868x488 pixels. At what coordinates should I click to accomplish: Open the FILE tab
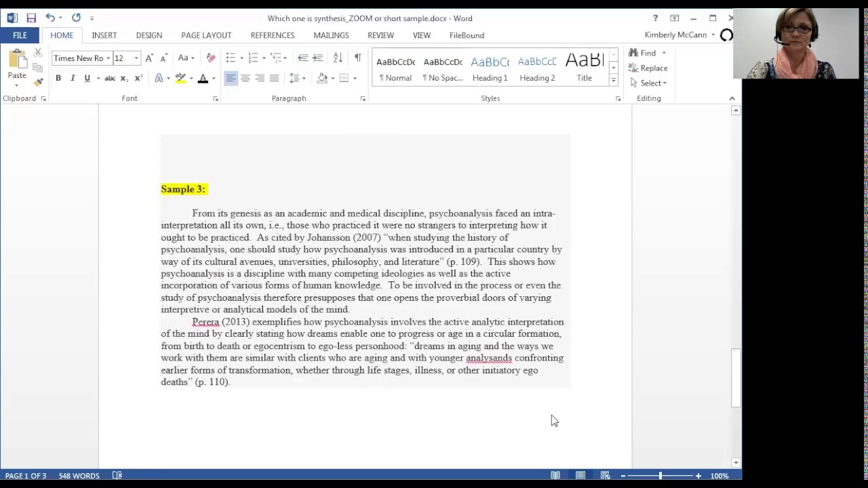coord(20,35)
